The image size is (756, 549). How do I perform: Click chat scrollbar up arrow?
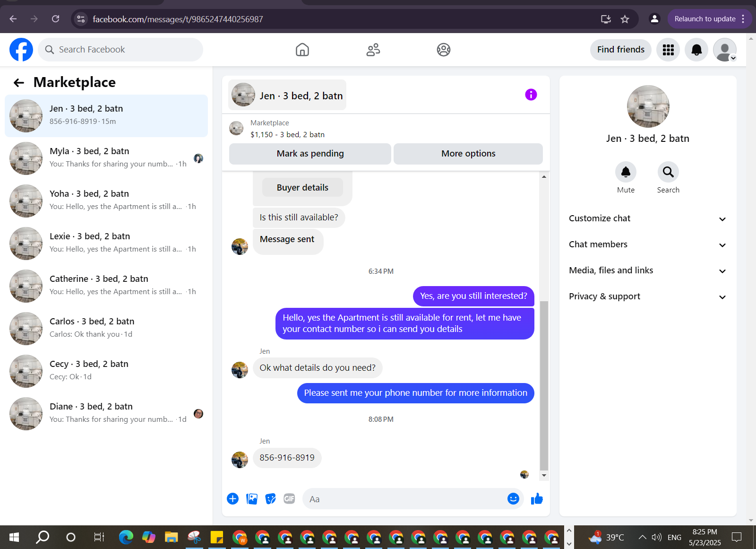[x=544, y=176]
